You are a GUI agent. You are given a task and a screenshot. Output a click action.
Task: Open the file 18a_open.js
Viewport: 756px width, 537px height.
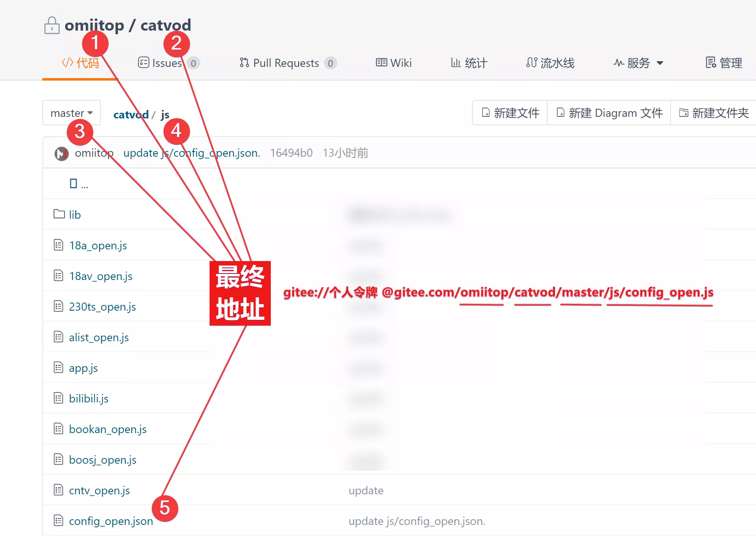coord(98,245)
